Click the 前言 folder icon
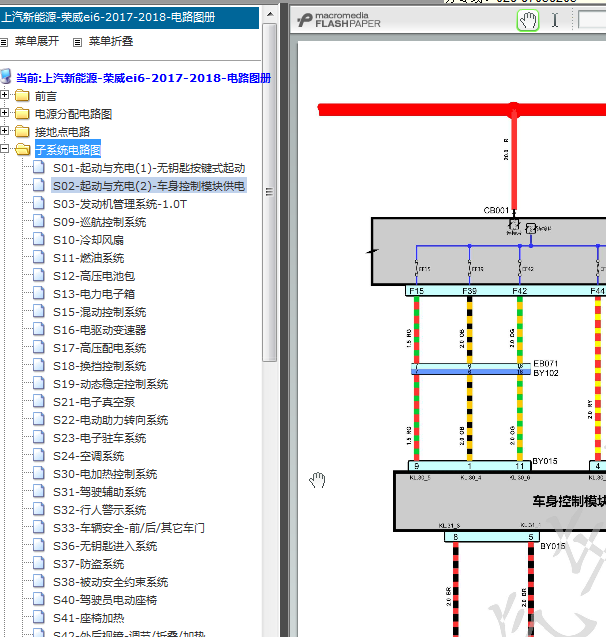606x637 pixels. 22,95
